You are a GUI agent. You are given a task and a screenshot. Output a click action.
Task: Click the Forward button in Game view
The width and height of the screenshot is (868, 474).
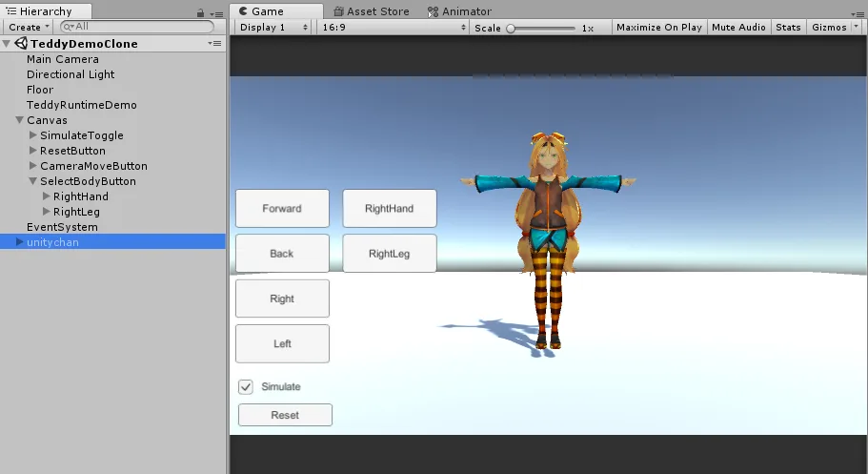[x=282, y=209]
